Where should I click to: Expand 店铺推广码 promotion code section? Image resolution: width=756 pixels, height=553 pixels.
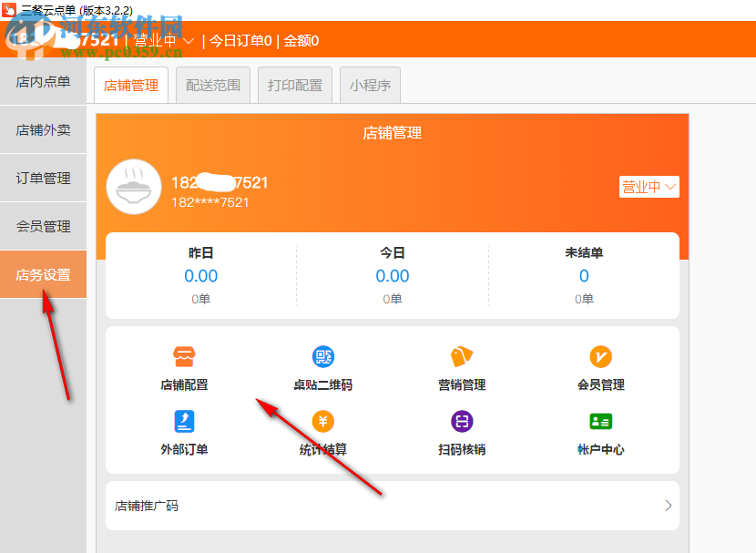point(391,506)
